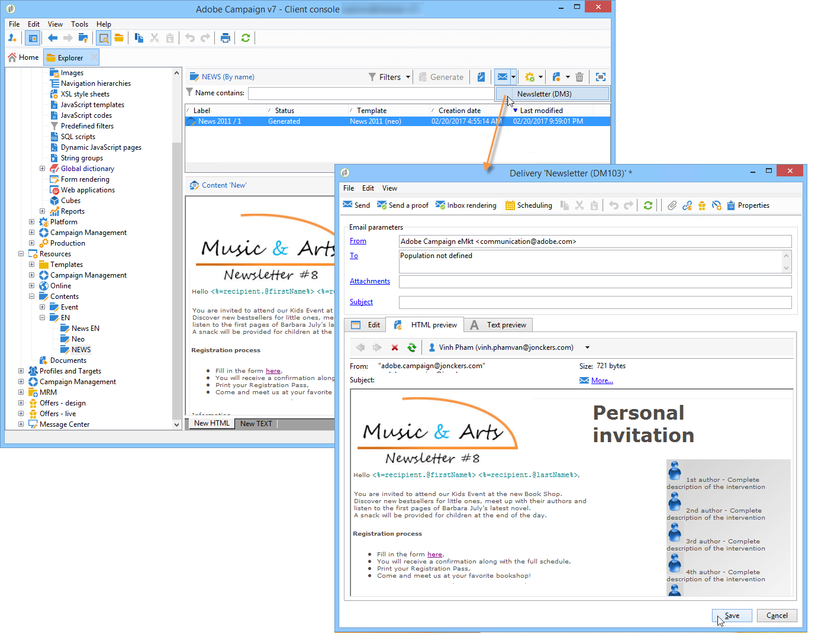
Task: Expand the MRM tree node
Action: [x=21, y=392]
